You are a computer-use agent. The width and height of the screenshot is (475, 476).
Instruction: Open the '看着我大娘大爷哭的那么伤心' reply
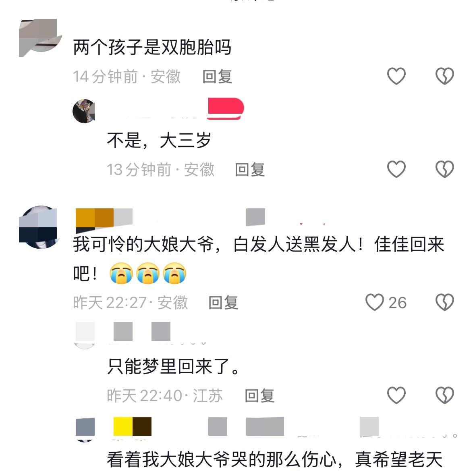point(275,459)
